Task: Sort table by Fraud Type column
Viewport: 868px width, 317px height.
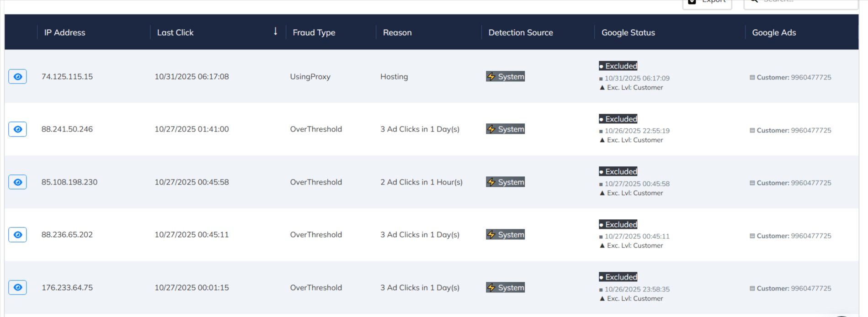Action: pos(314,32)
